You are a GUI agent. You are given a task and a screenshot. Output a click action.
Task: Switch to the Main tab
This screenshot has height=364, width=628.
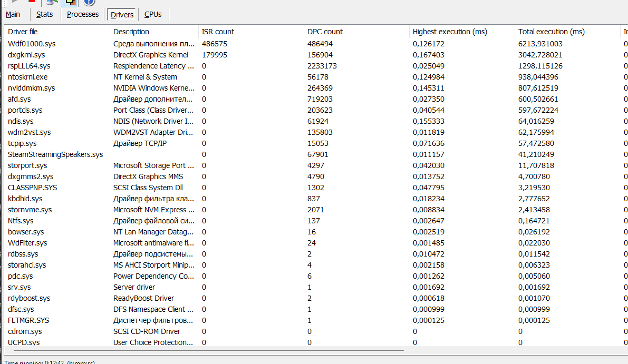[x=13, y=14]
